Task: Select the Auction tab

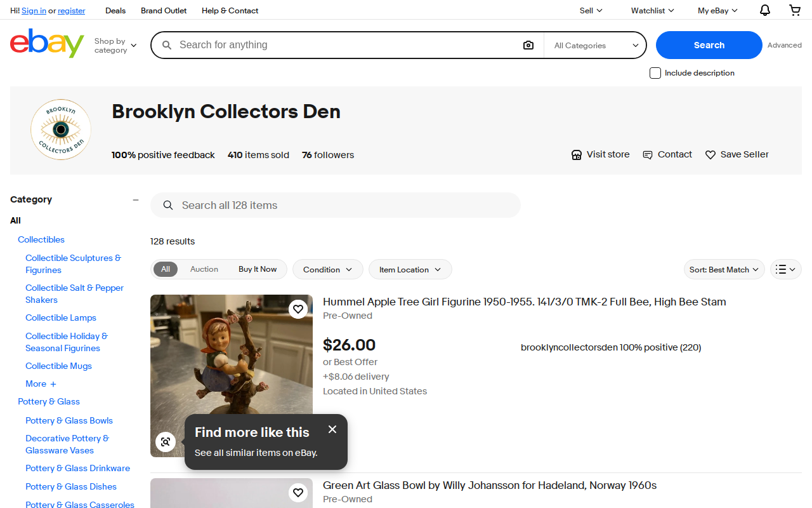Action: pyautogui.click(x=204, y=269)
